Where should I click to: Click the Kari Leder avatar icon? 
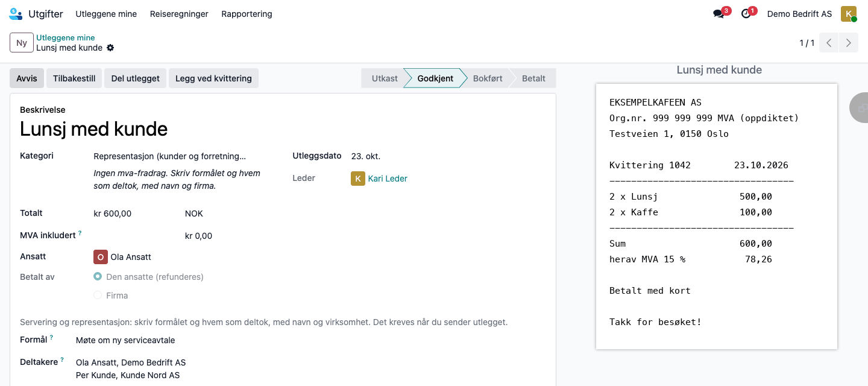[x=358, y=179]
